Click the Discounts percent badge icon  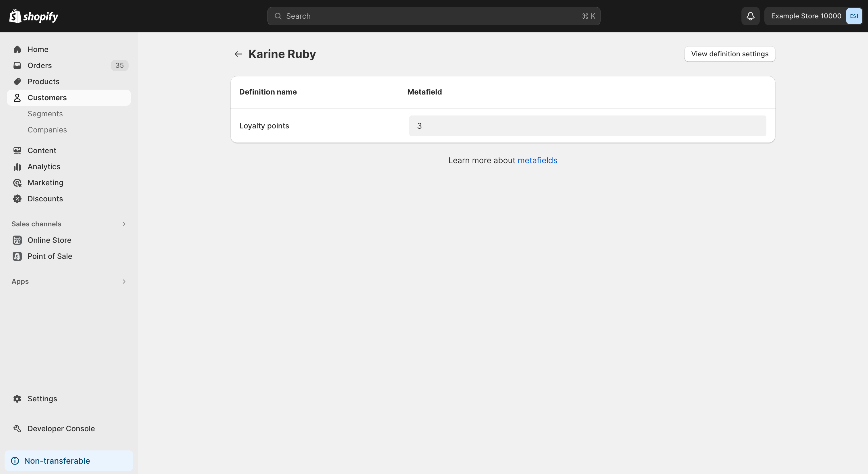coord(17,199)
